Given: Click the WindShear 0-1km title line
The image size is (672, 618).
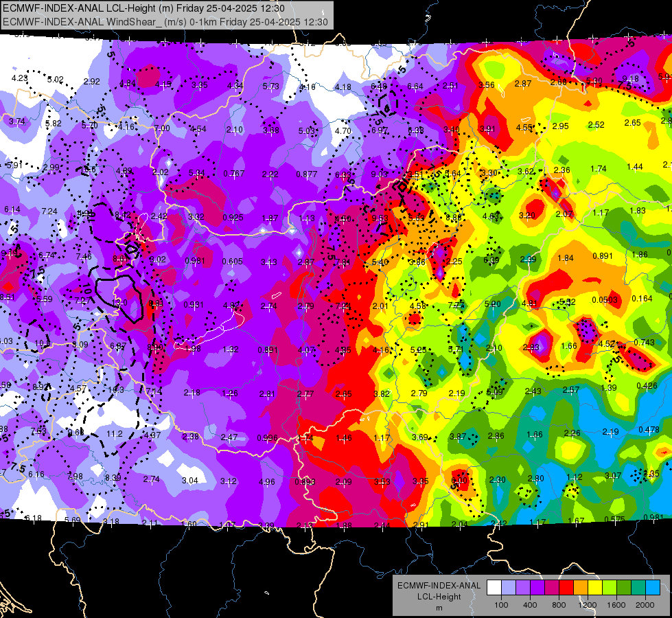Looking at the screenshot, I should 165,22.
